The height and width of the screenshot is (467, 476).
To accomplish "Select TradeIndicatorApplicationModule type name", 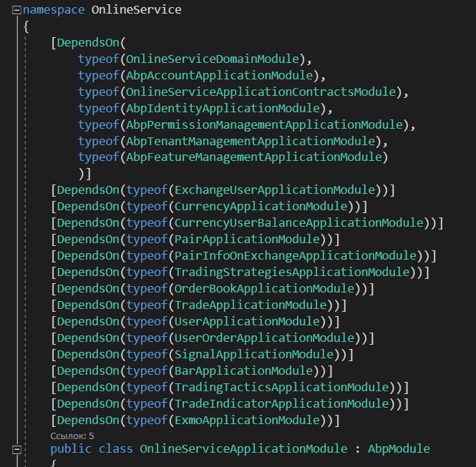I will (x=282, y=403).
